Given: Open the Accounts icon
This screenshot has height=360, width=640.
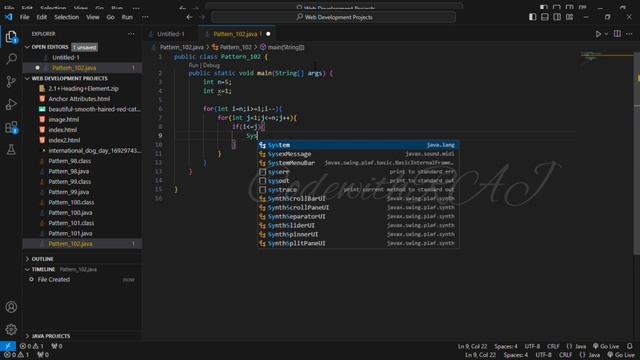Looking at the screenshot, I should pyautogui.click(x=11, y=307).
